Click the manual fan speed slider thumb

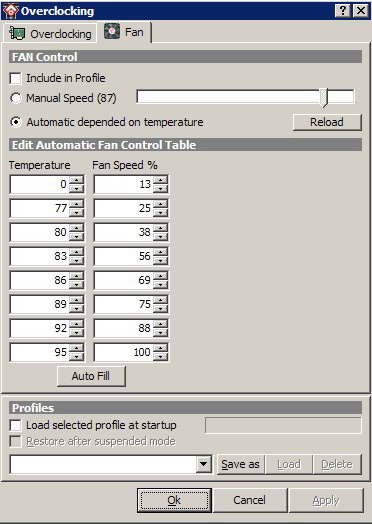point(324,98)
